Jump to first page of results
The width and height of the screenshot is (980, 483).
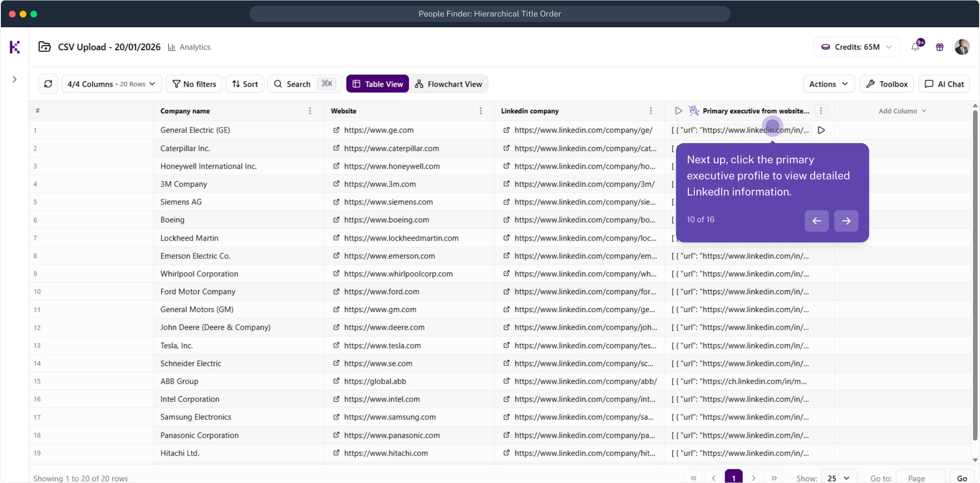(693, 478)
